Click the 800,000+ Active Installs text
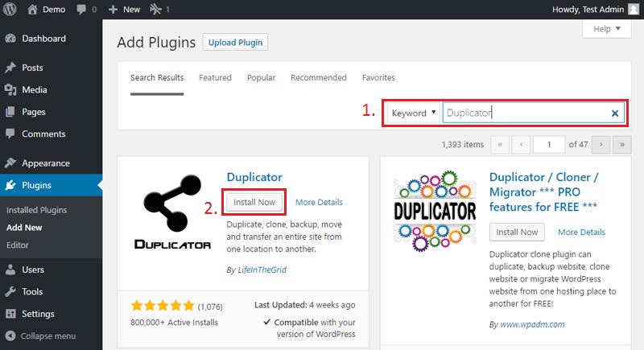This screenshot has width=644, height=350. point(174,323)
